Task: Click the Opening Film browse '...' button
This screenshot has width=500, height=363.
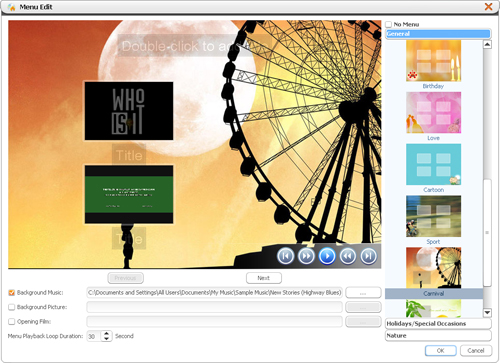Action: [x=363, y=322]
